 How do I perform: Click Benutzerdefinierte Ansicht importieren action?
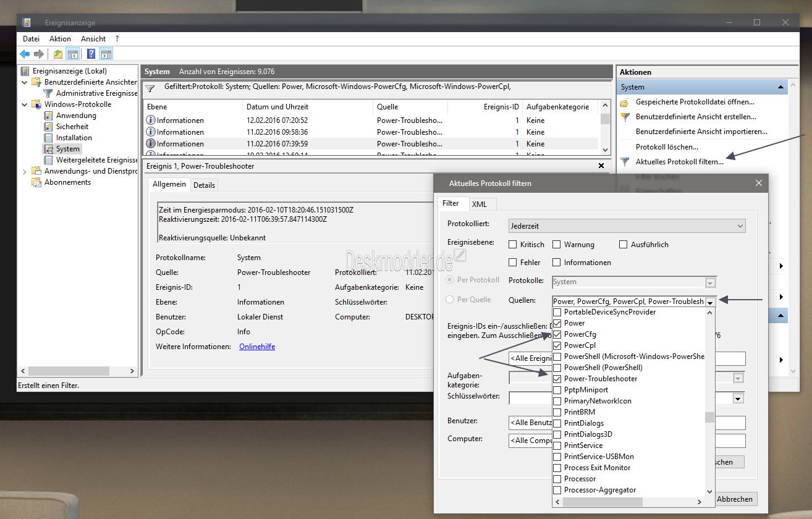click(x=701, y=132)
